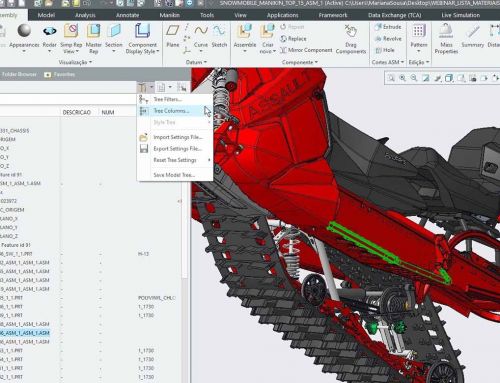This screenshot has height=383, width=500.
Task: Open the View ribbon tab
Action: [x=240, y=15]
